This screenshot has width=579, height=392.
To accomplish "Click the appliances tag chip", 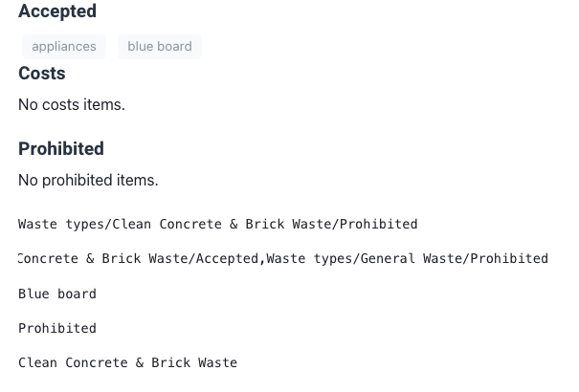I will coord(64,47).
